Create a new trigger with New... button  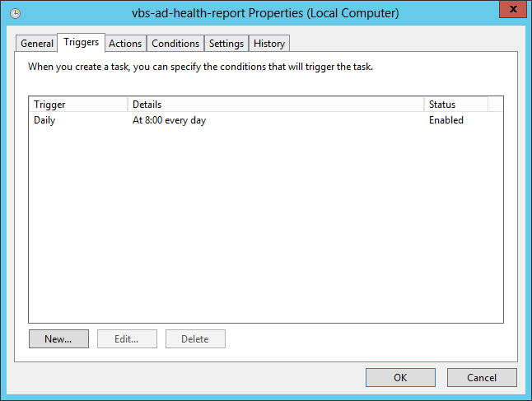coord(58,338)
